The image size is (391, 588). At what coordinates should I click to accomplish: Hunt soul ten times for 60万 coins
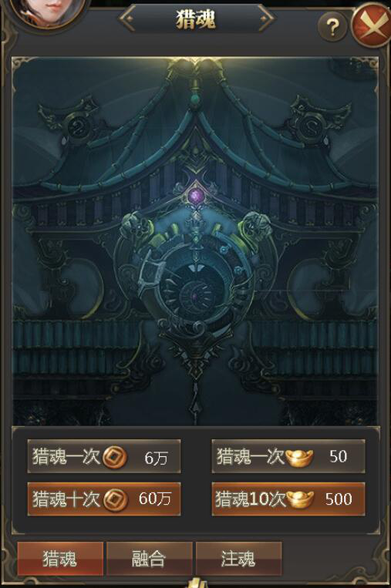coord(104,499)
